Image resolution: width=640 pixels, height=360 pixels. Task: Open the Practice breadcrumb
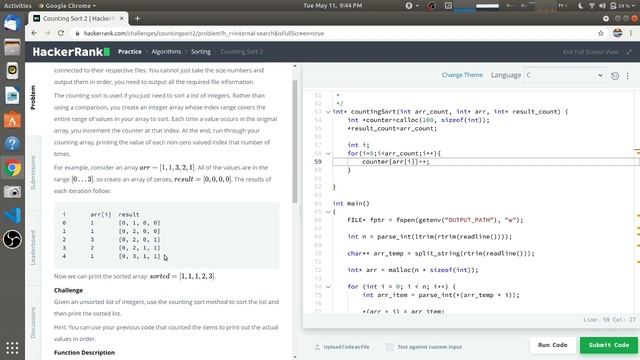click(130, 52)
